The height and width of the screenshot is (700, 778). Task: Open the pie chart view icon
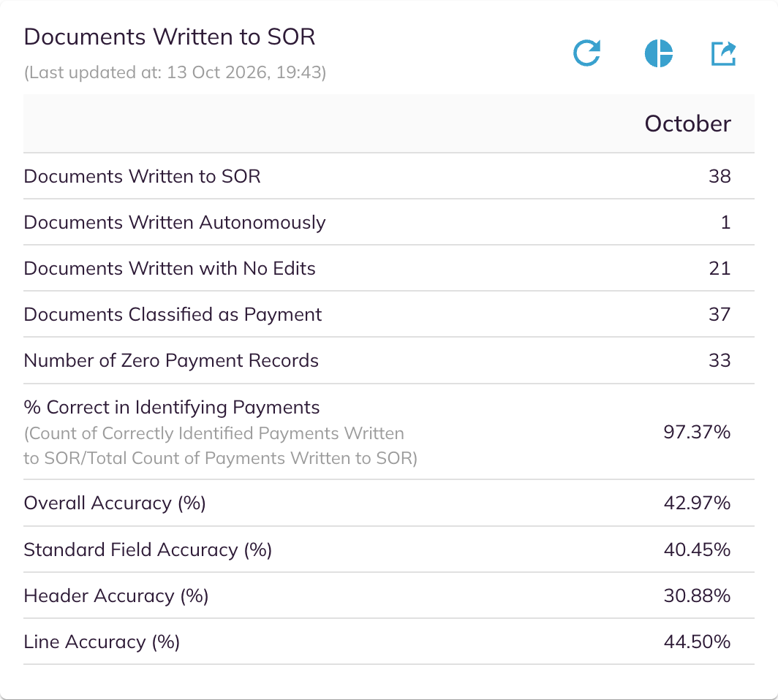pos(658,53)
